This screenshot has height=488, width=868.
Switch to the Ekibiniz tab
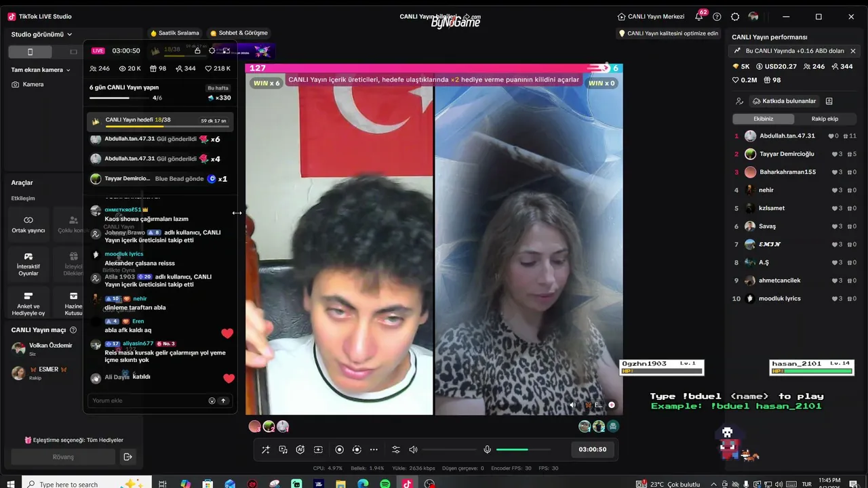(764, 119)
